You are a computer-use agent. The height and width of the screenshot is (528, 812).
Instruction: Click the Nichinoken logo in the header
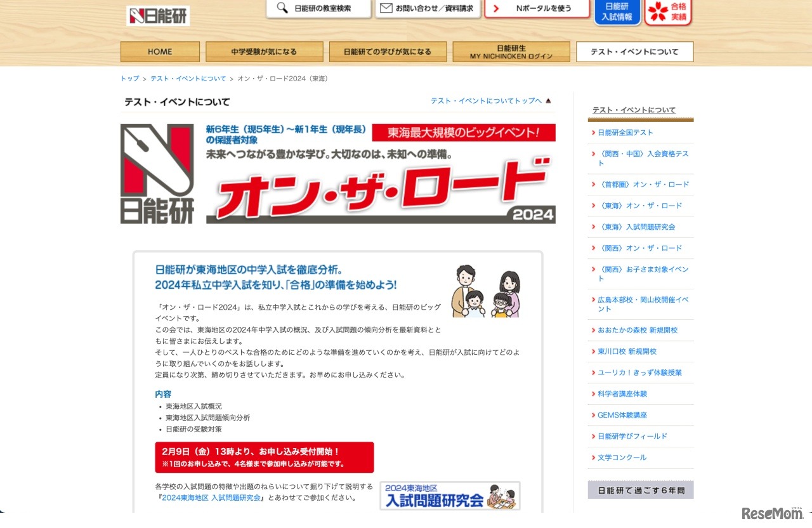coord(158,16)
